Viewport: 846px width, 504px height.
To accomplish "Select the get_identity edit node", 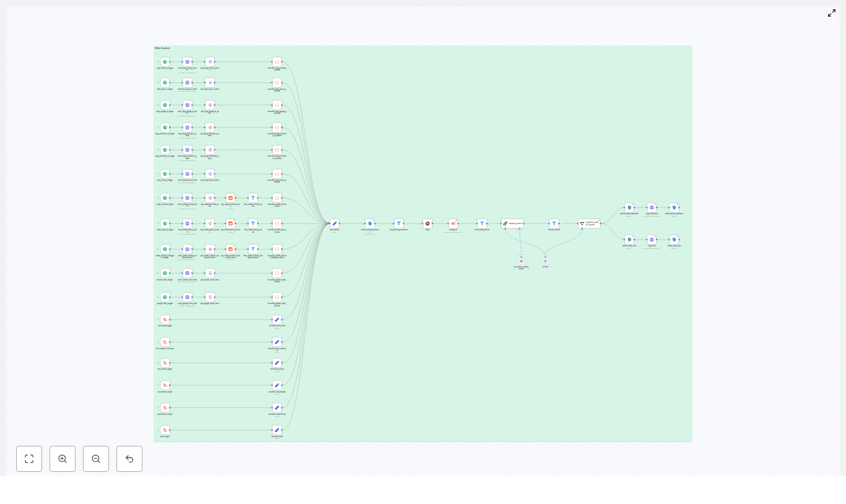I will coord(334,224).
